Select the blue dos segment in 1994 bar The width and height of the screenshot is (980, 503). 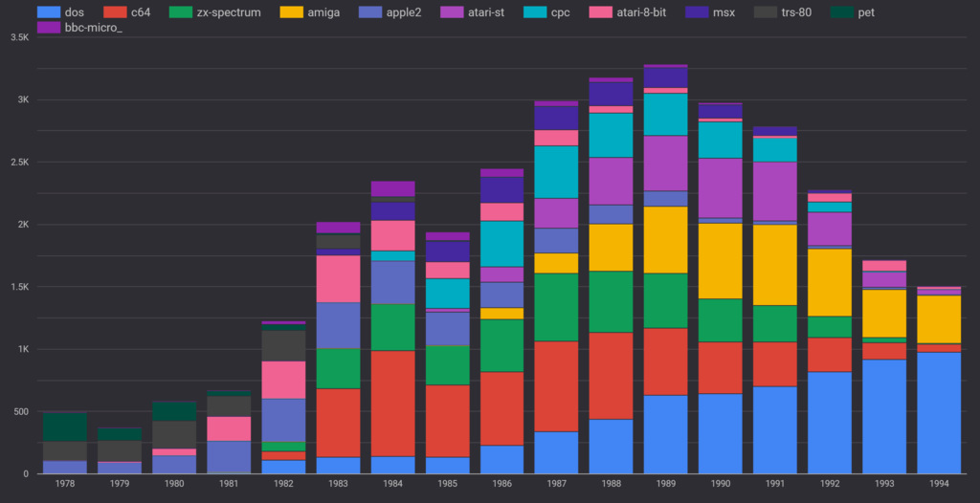939,412
